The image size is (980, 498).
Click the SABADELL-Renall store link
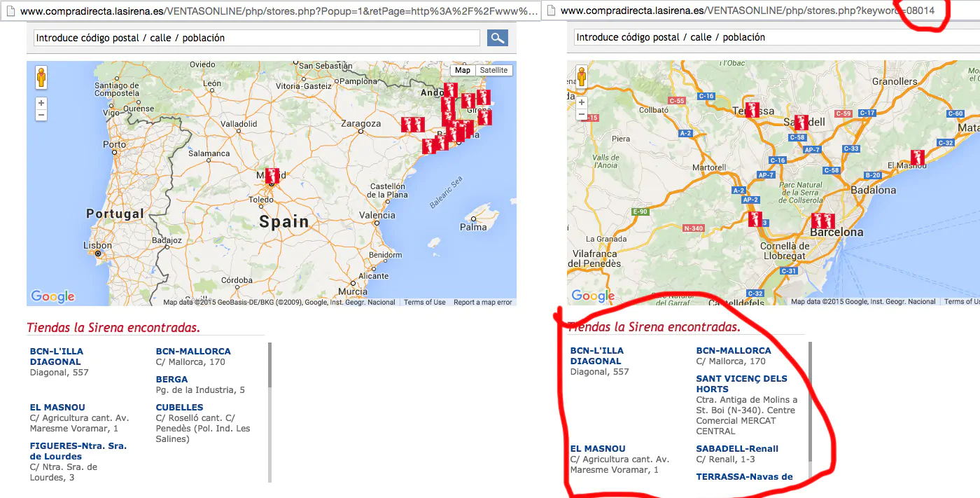coord(736,448)
